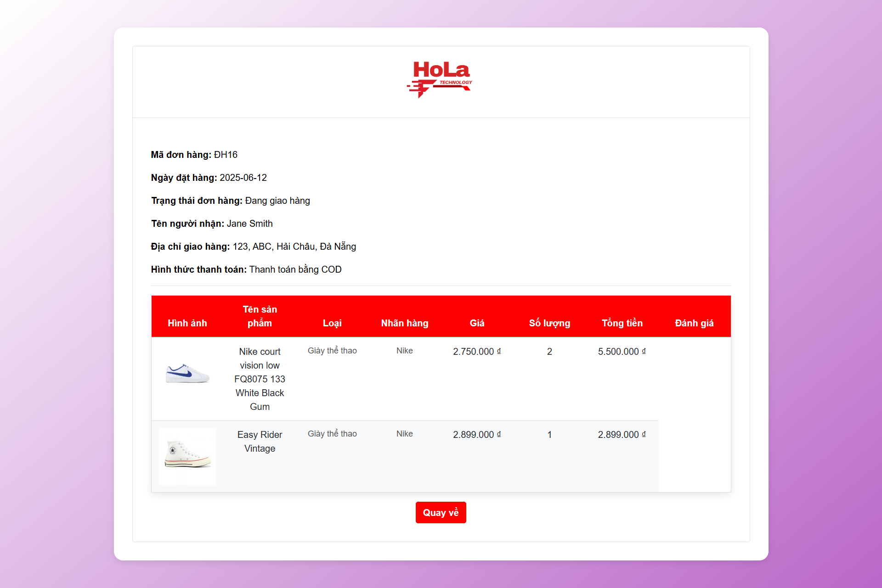
Task: Click the 2.899.000 đ total amount
Action: [x=622, y=435]
